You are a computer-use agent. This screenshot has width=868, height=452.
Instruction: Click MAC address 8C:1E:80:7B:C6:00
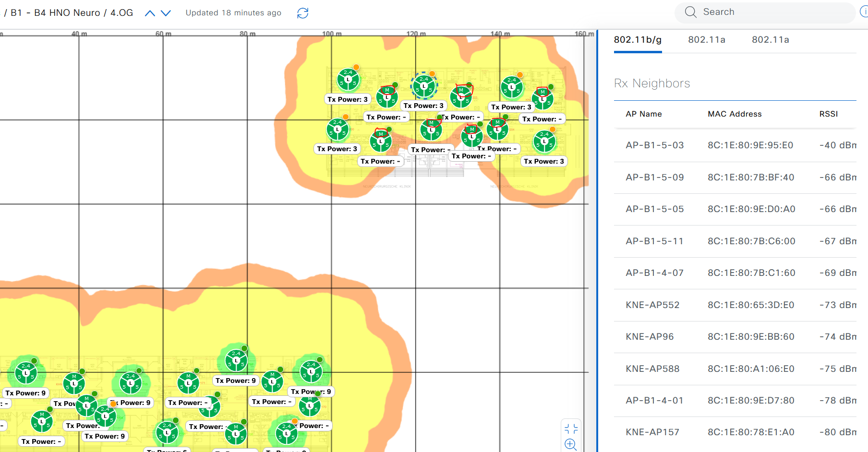(751, 241)
